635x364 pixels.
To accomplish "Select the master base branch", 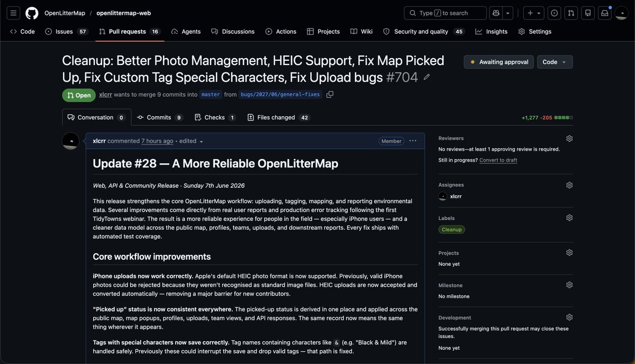I will tap(211, 95).
